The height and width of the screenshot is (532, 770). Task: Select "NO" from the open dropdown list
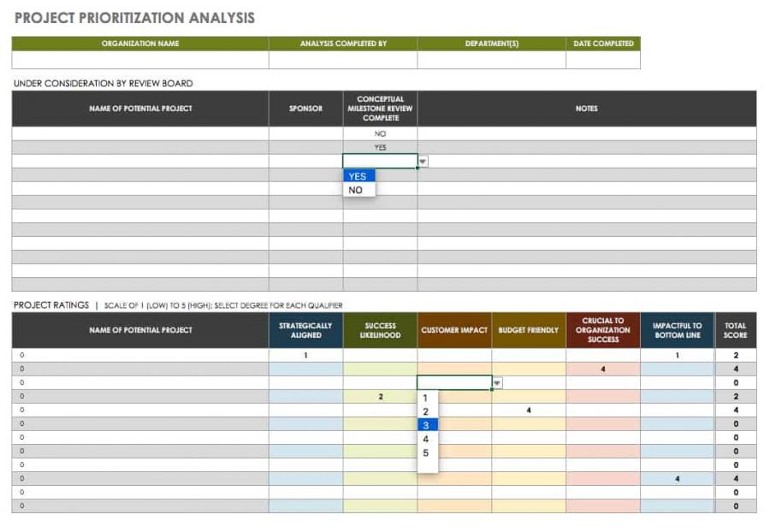point(354,190)
